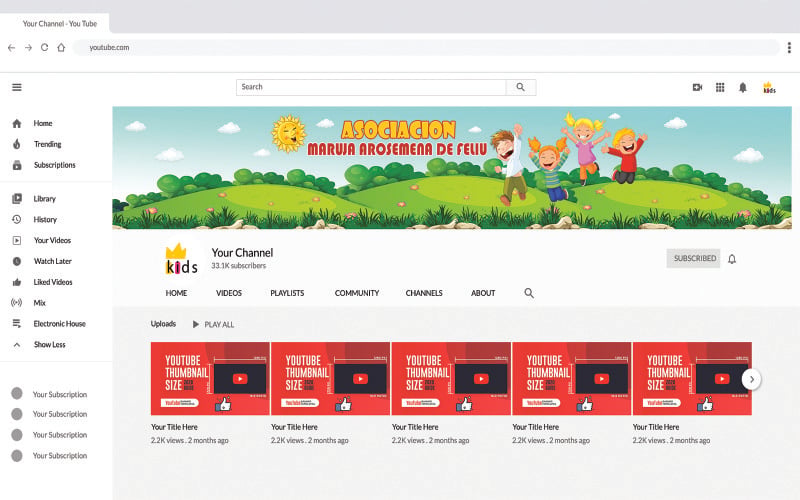
Task: Click the magnifier search button in the search bar
Action: coord(520,87)
